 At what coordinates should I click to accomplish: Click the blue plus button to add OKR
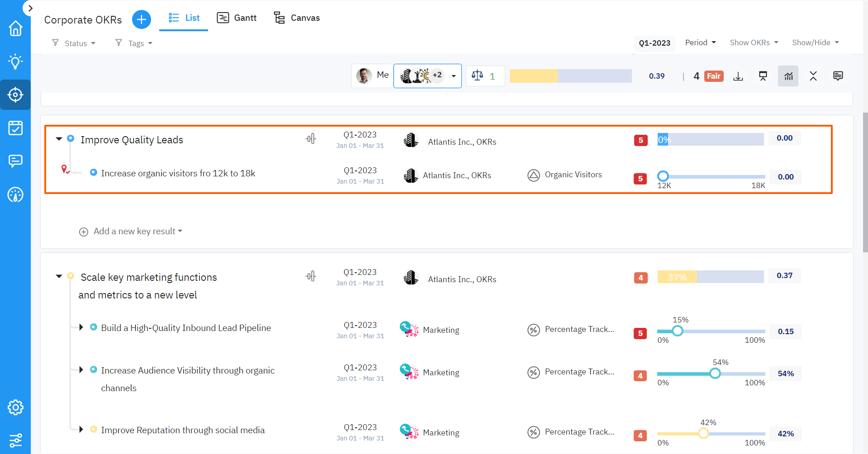[142, 19]
